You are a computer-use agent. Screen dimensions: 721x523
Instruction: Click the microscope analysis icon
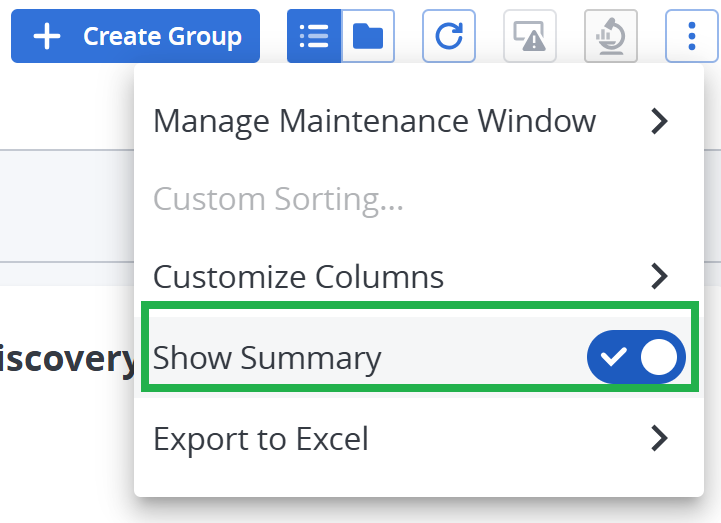[x=610, y=37]
